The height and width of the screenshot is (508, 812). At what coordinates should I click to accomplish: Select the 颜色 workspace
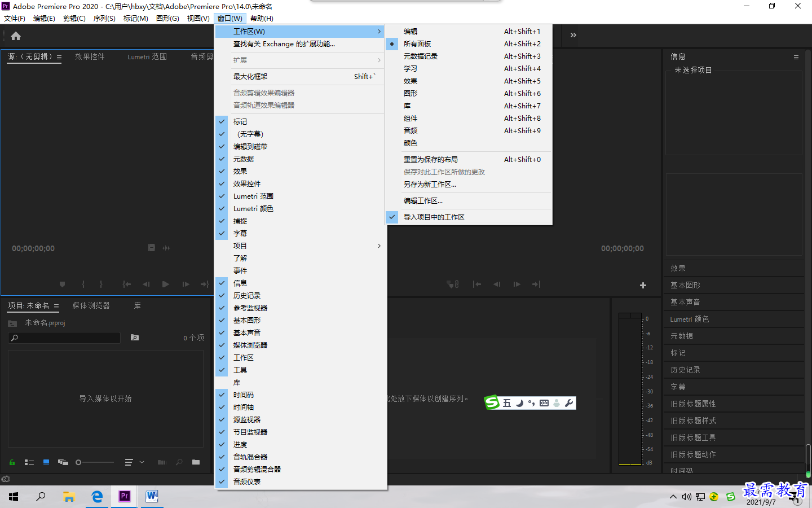469,143
